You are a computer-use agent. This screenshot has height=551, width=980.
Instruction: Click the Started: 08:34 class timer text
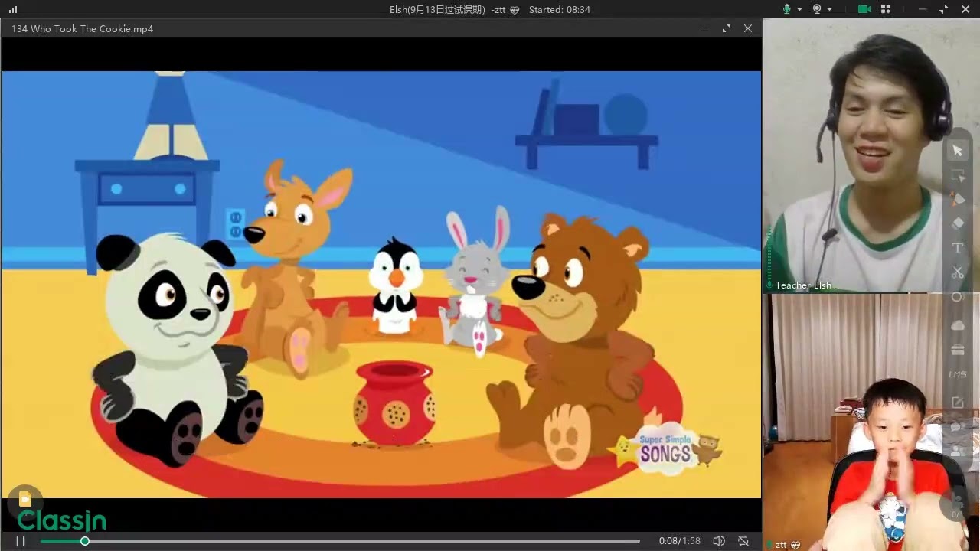pyautogui.click(x=560, y=9)
